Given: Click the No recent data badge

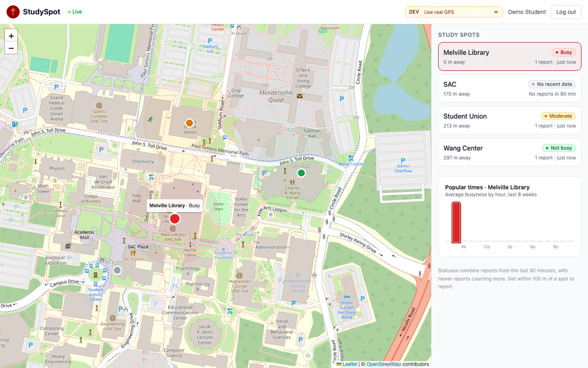Looking at the screenshot, I should coord(552,84).
